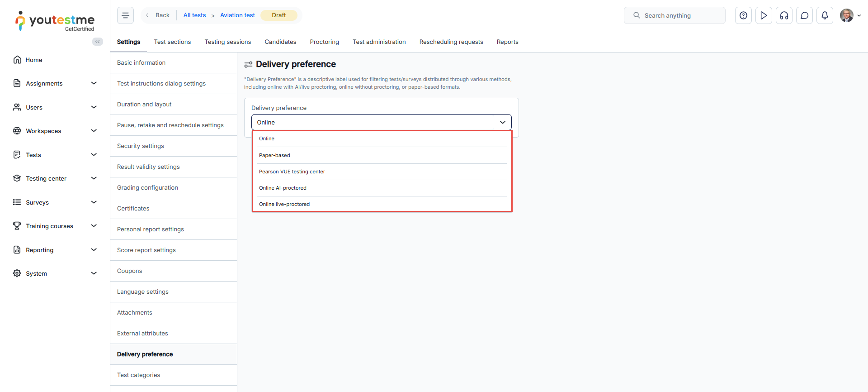Click the Search anything field
This screenshot has width=868, height=392.
675,15
